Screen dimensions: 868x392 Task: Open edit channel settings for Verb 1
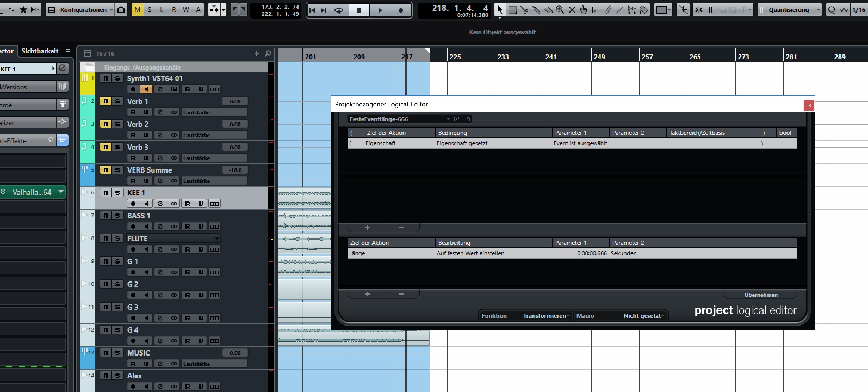click(x=160, y=112)
